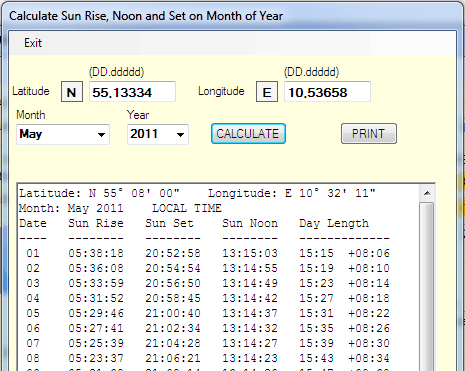Select day length 15:15 for date 01
This screenshot has height=371, width=465.
[316, 253]
